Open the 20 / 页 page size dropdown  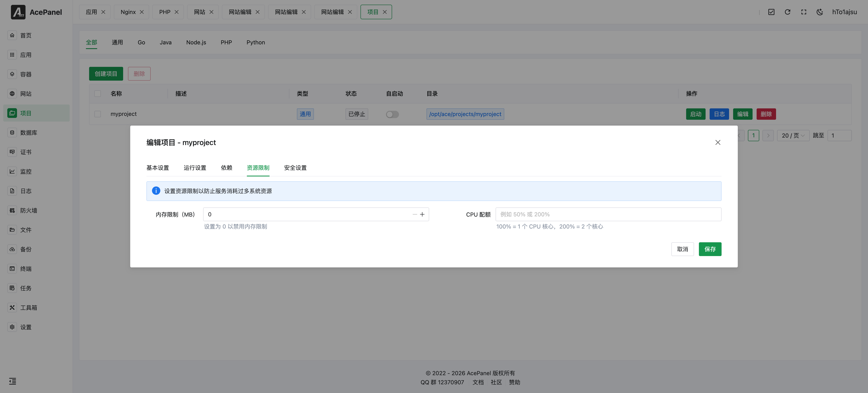pyautogui.click(x=793, y=136)
